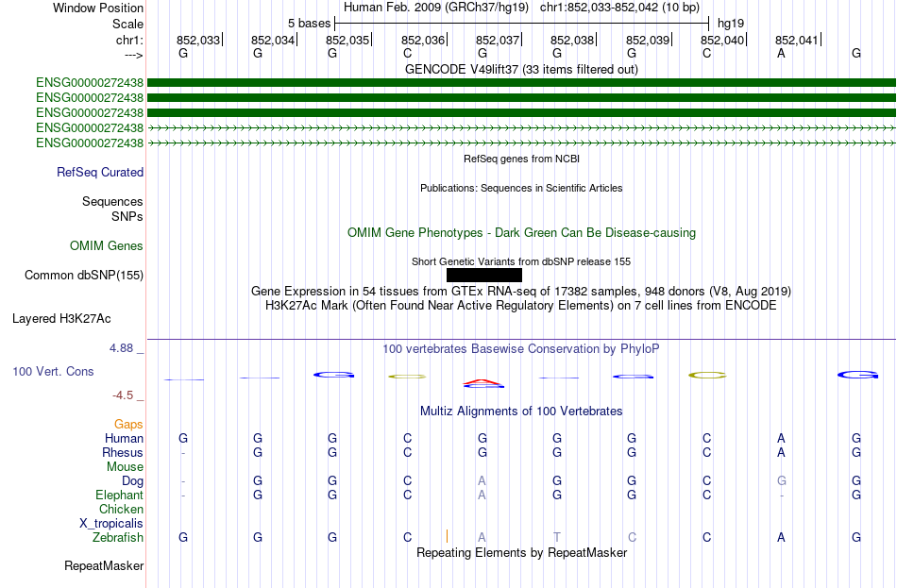
Task: Select the Chicken species label
Action: 121,509
